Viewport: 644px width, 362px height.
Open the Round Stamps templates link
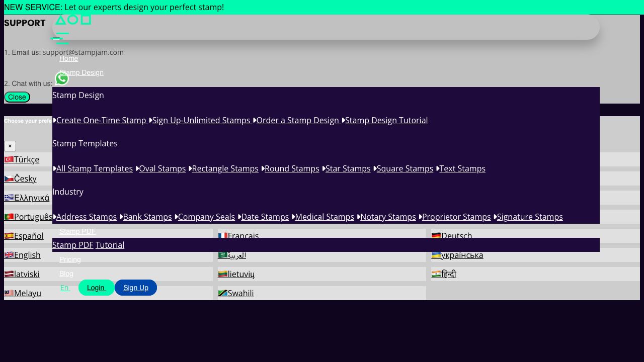292,168
